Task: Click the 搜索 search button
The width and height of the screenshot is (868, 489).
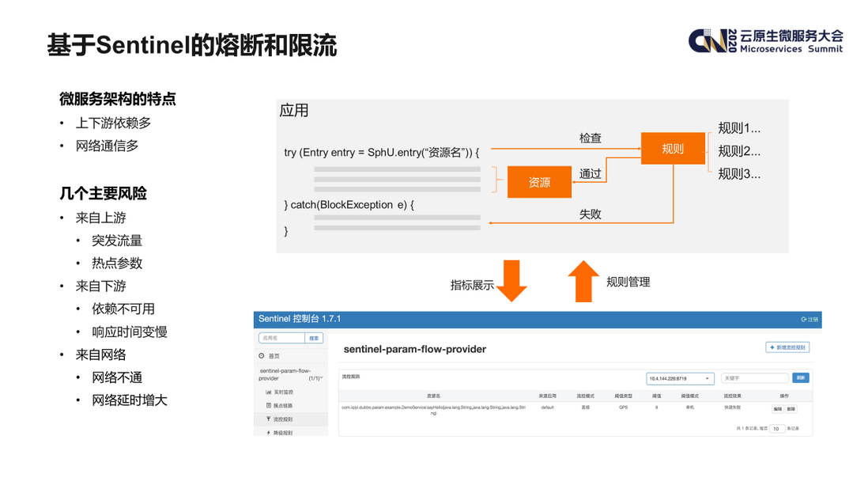Action: [314, 338]
